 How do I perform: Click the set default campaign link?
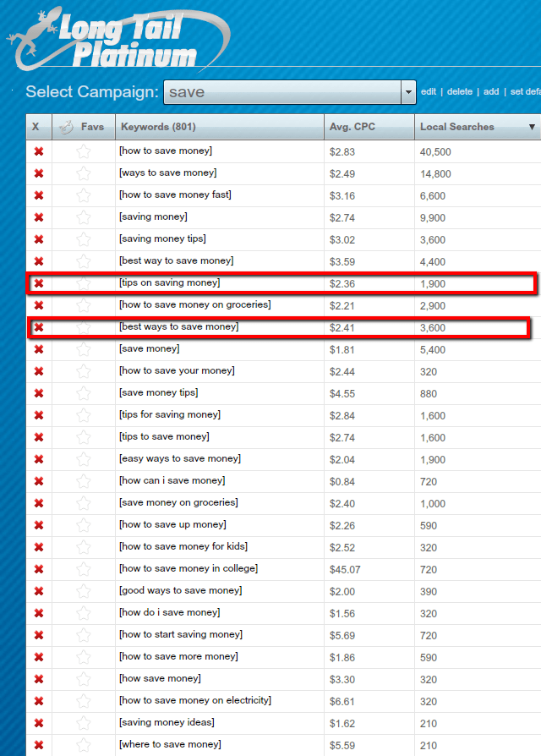[525, 91]
